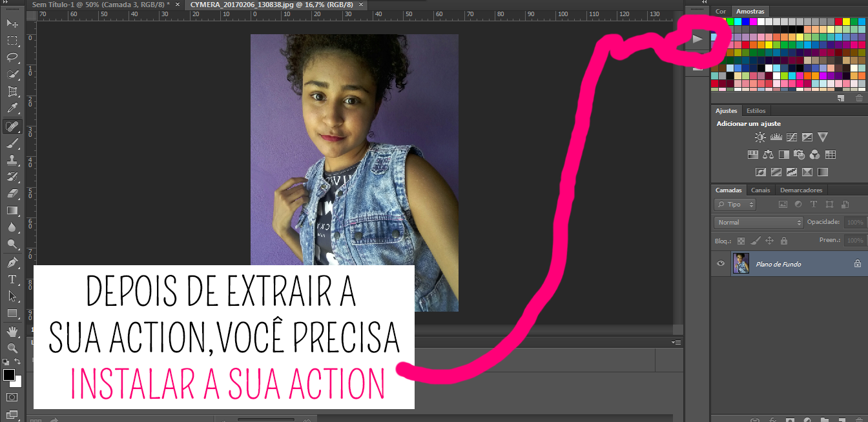
Task: Select the Move tool
Action: 12,24
